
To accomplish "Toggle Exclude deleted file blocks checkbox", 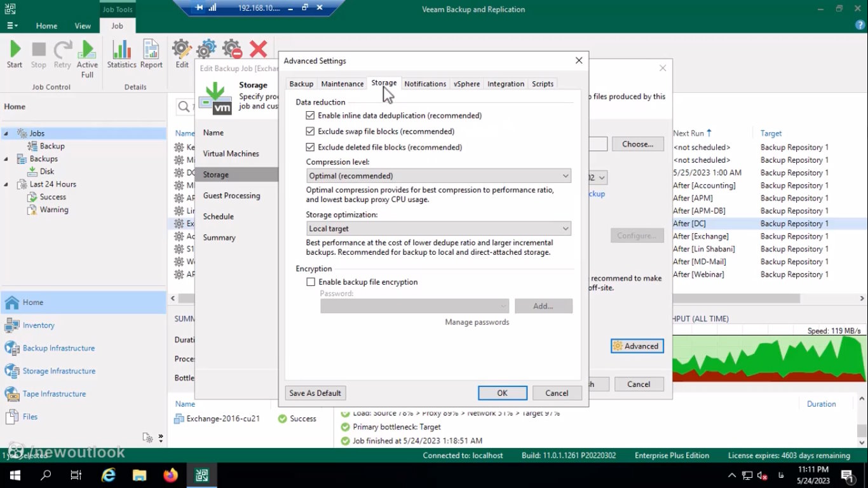I will click(x=310, y=147).
